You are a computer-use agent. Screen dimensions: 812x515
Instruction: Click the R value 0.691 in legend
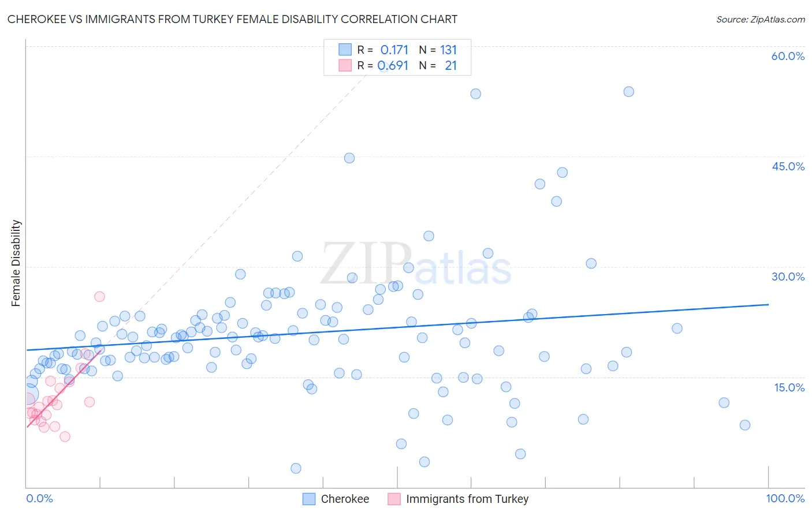coord(393,65)
